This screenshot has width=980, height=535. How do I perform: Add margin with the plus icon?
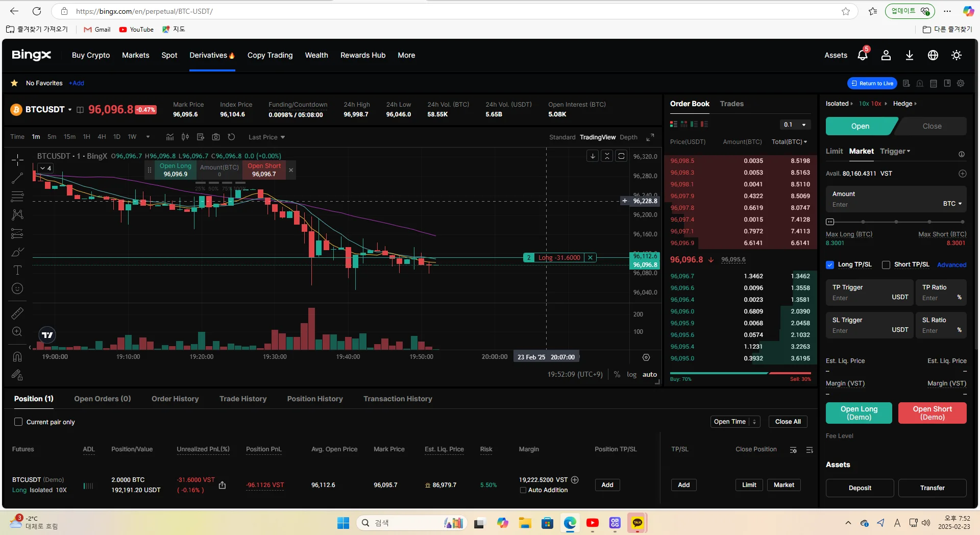click(575, 480)
